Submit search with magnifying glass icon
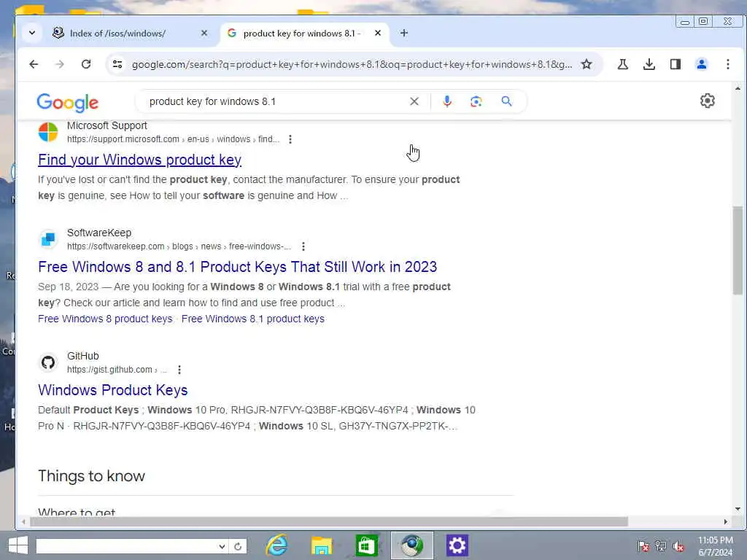 coord(506,101)
